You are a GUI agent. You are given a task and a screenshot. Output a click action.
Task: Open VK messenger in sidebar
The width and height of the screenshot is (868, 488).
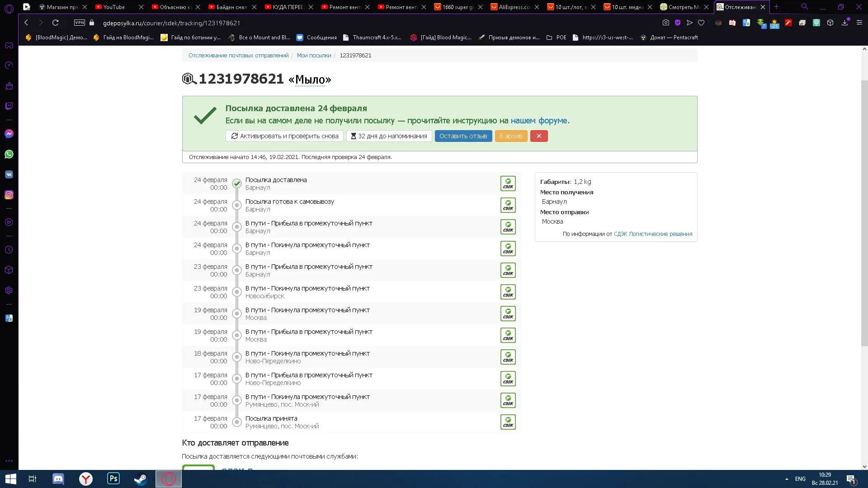pos(9,174)
